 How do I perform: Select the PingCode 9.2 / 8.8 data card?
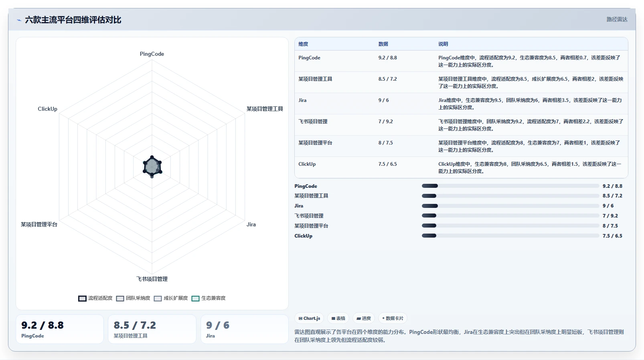pos(60,329)
